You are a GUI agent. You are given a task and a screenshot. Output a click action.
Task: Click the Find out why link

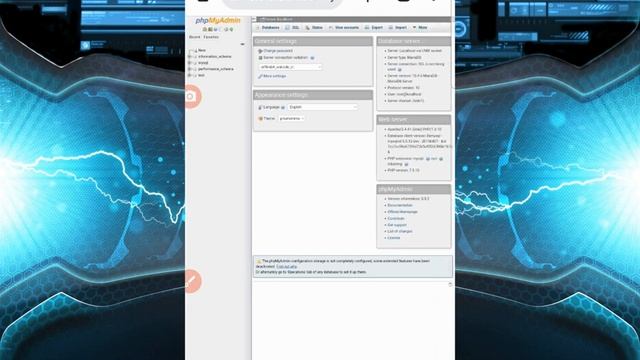pos(287,266)
